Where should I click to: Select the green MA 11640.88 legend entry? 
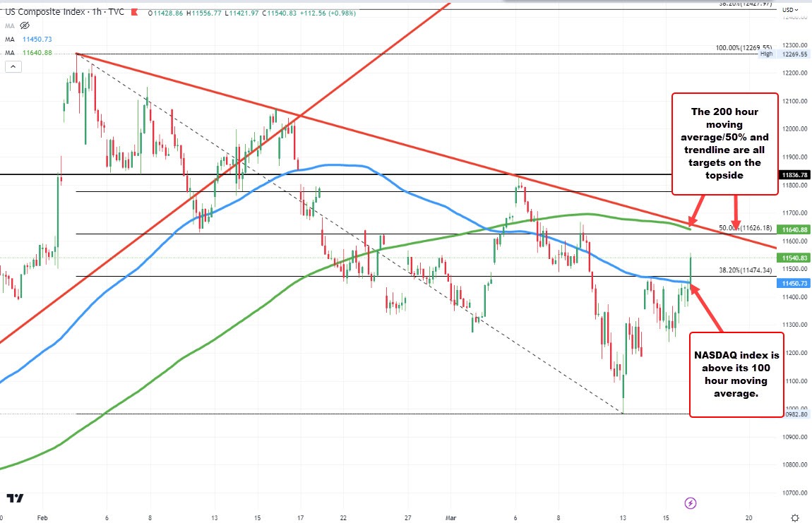tap(29, 53)
